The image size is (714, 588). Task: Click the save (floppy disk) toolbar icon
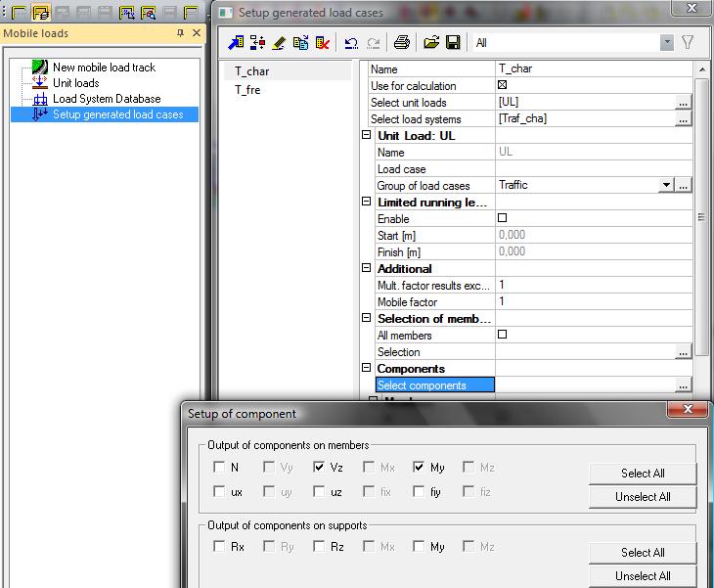click(453, 43)
